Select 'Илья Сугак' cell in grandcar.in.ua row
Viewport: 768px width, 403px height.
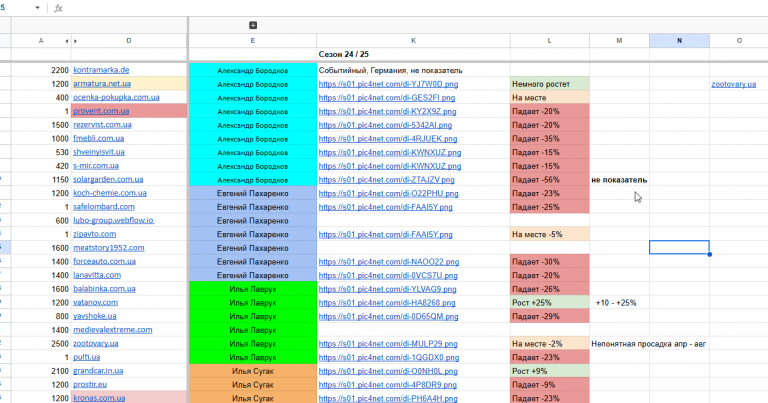253,371
